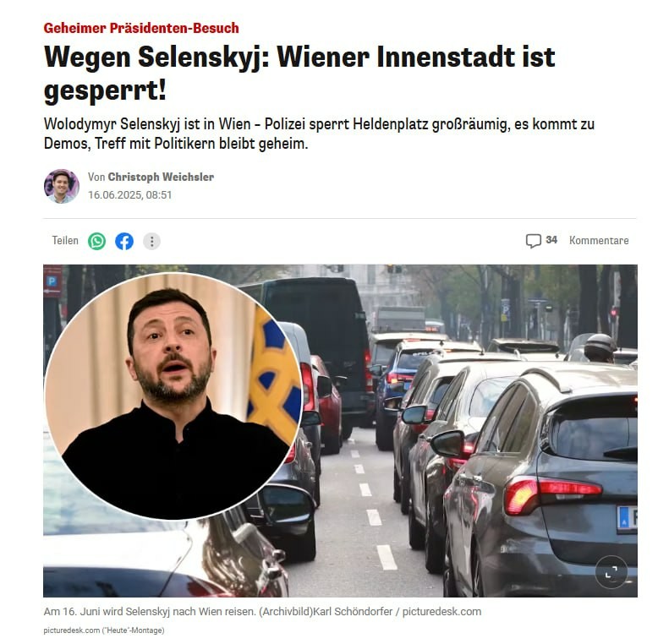
Task: Open more sharing options three-dot button
Action: (x=151, y=242)
